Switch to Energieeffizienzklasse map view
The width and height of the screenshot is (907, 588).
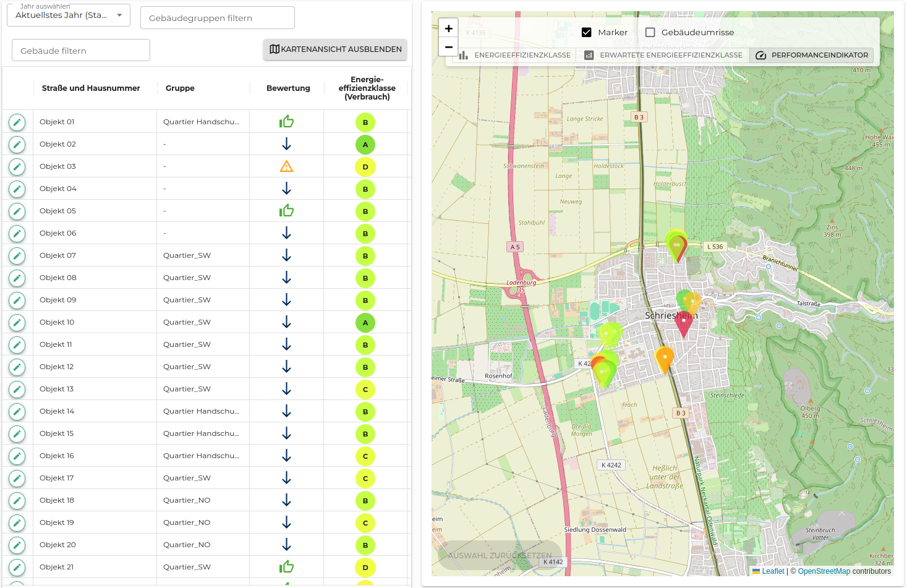pos(515,55)
